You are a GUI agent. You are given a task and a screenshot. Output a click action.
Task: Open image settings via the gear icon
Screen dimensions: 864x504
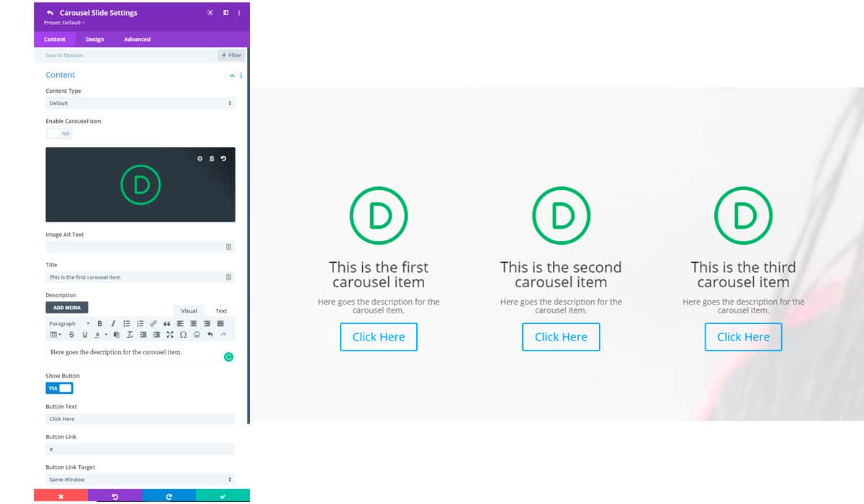(x=200, y=158)
